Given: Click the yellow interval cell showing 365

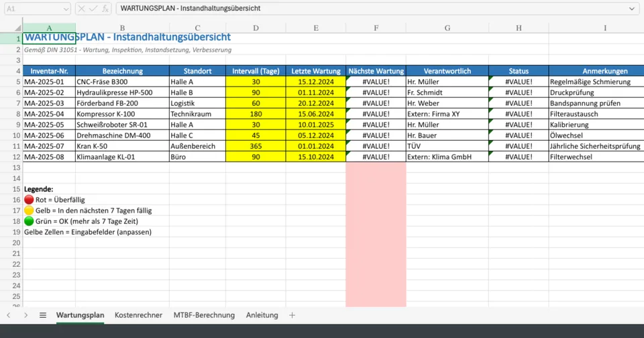Looking at the screenshot, I should [x=256, y=146].
